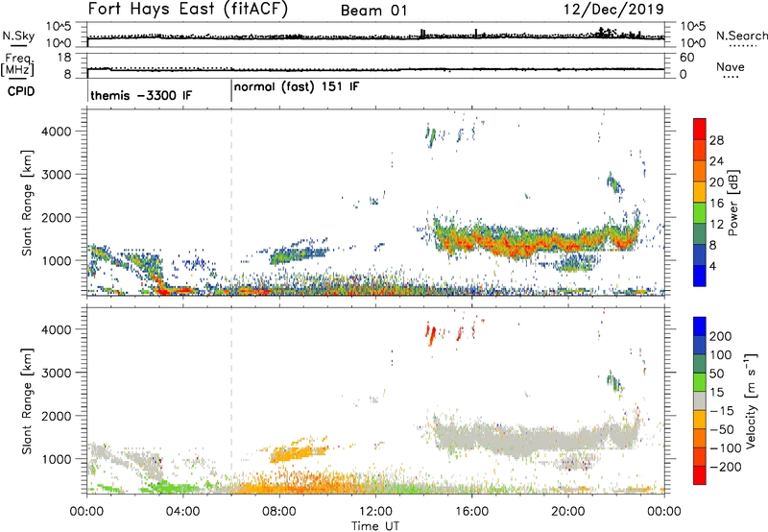The width and height of the screenshot is (768, 532).
Task: Click the 'Beam 01' label
Action: (373, 11)
